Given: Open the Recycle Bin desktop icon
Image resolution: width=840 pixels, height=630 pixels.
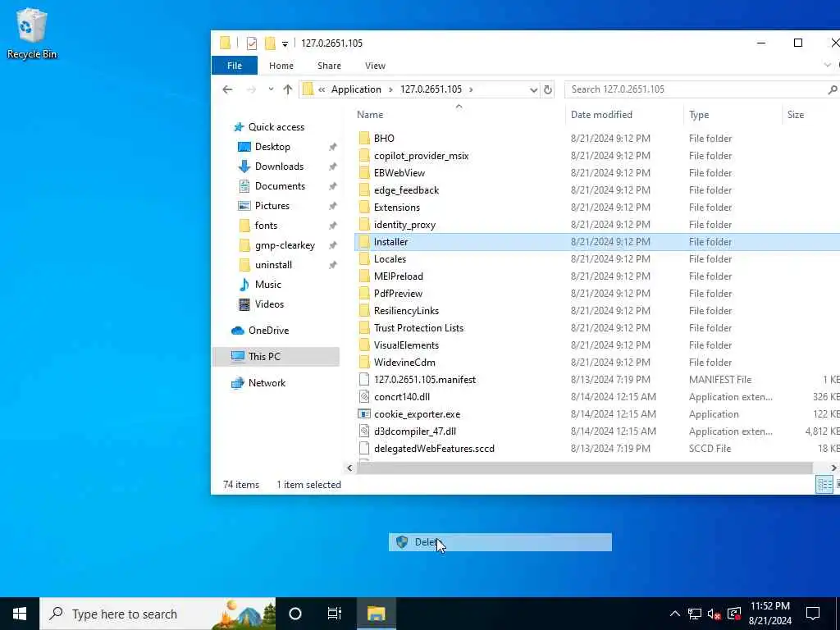Looking at the screenshot, I should click(x=32, y=33).
